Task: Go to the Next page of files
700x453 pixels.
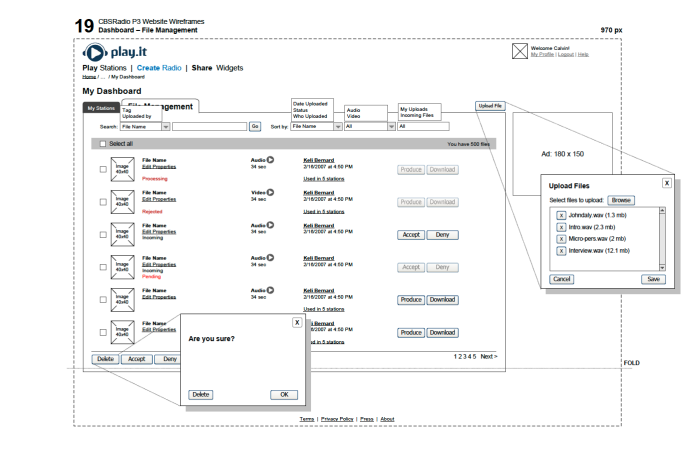Action: click(489, 357)
